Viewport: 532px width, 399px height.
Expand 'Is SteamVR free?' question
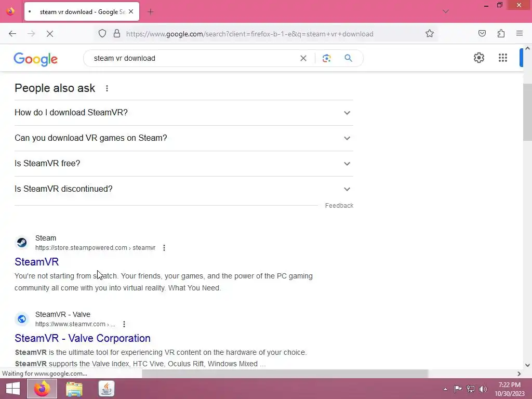tap(184, 164)
